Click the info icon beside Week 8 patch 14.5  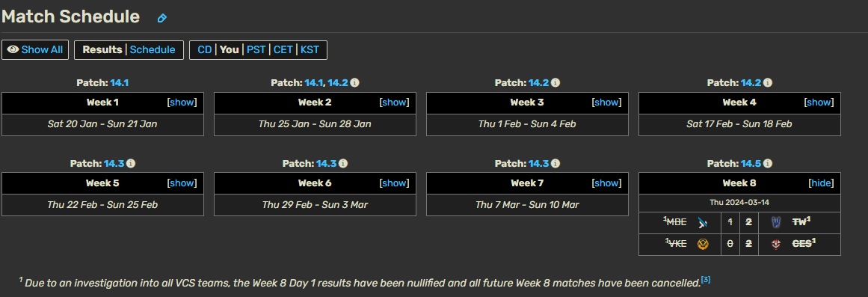[767, 163]
